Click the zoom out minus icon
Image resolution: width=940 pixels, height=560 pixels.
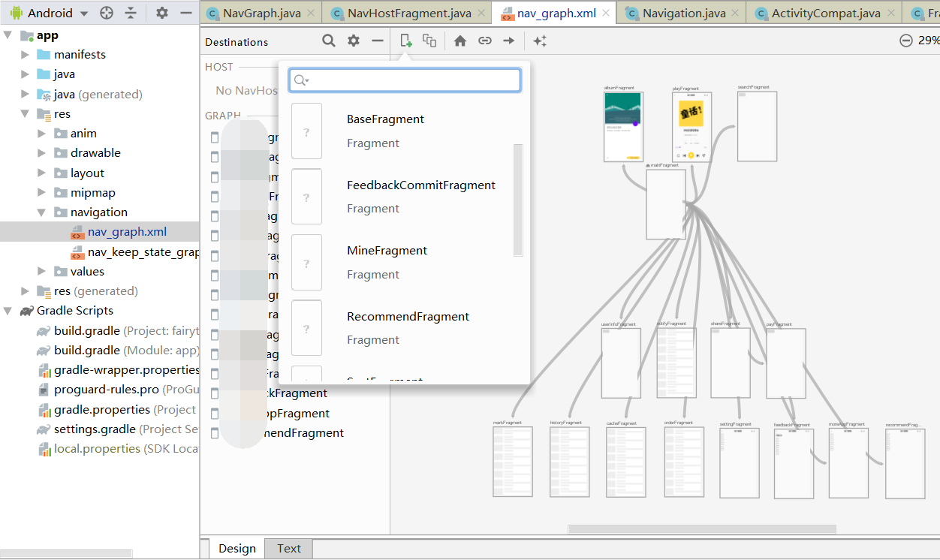point(906,41)
